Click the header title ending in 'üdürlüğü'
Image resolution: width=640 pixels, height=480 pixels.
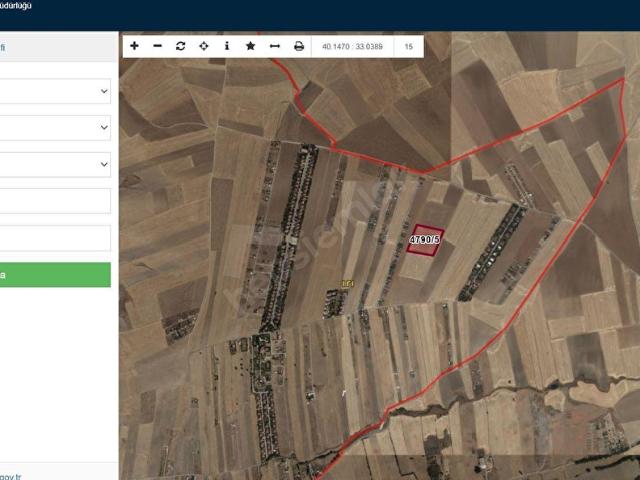(22, 6)
